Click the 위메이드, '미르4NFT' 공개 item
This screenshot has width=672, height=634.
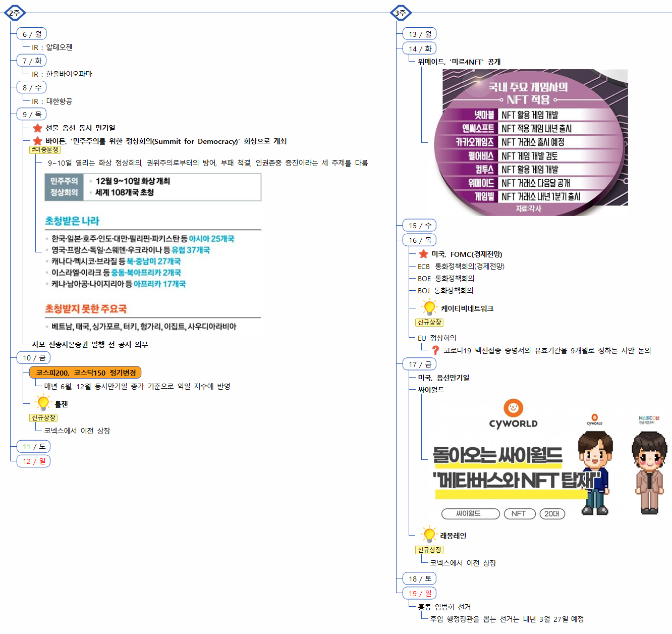click(459, 62)
